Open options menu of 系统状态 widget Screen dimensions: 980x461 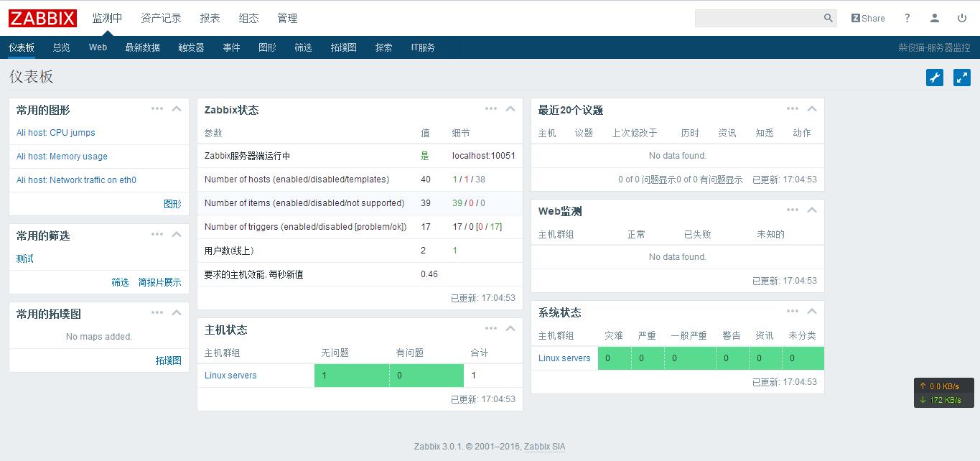tap(793, 311)
